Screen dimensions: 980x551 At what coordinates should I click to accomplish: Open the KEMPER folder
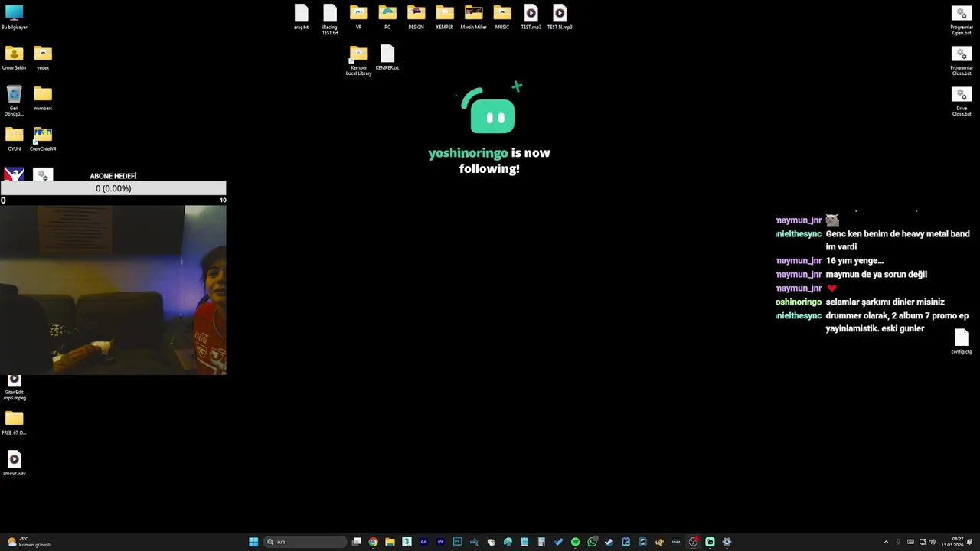(x=445, y=17)
